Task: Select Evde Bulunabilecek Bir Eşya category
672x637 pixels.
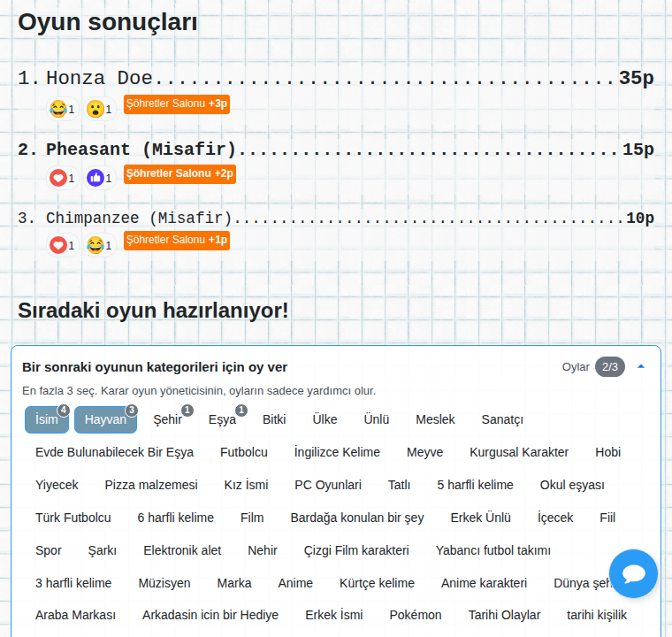Action: (x=114, y=452)
